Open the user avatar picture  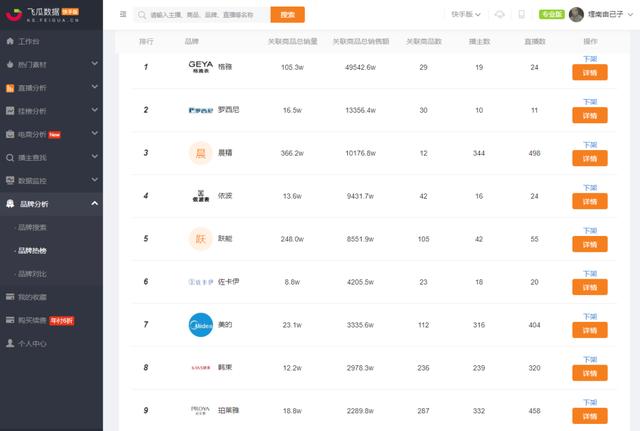point(576,15)
